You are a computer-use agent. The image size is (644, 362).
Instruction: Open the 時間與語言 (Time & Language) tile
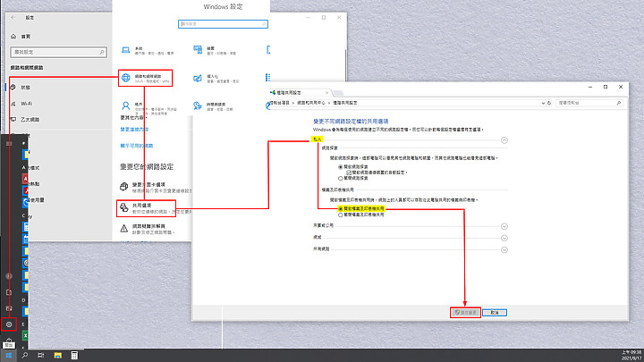(x=214, y=106)
